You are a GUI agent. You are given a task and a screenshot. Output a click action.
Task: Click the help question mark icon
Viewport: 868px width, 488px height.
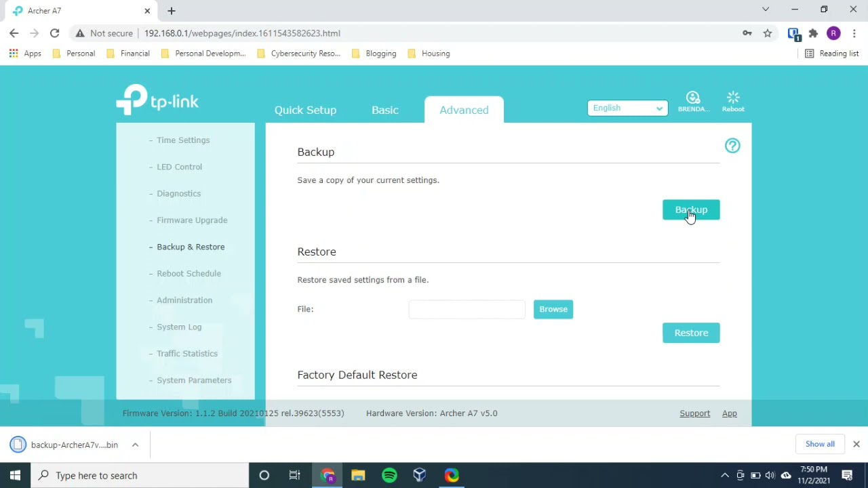(732, 146)
